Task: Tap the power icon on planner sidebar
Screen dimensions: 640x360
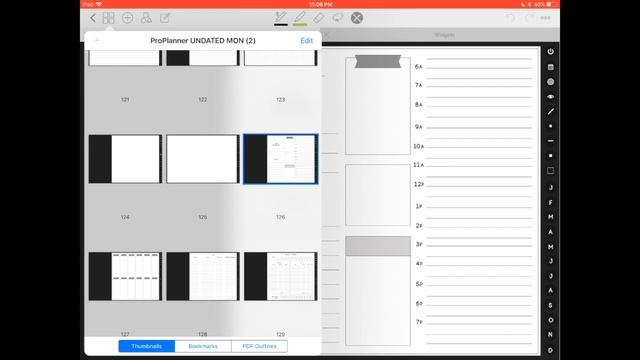Action: pos(551,52)
